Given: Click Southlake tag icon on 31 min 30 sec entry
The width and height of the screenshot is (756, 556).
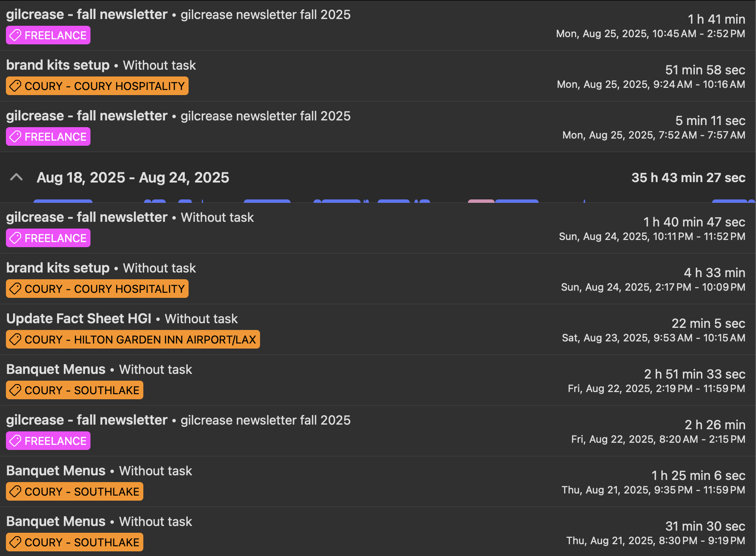Looking at the screenshot, I should pyautogui.click(x=16, y=542).
